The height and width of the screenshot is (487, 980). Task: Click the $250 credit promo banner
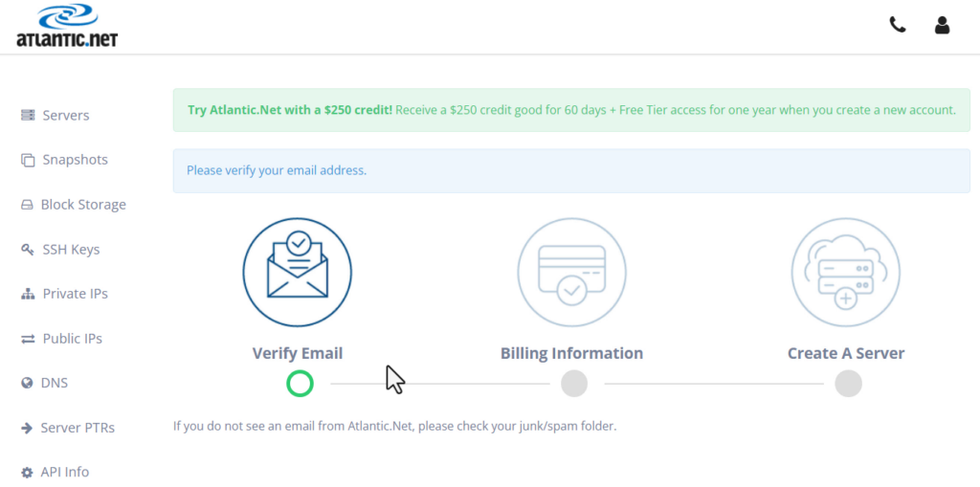tap(572, 110)
